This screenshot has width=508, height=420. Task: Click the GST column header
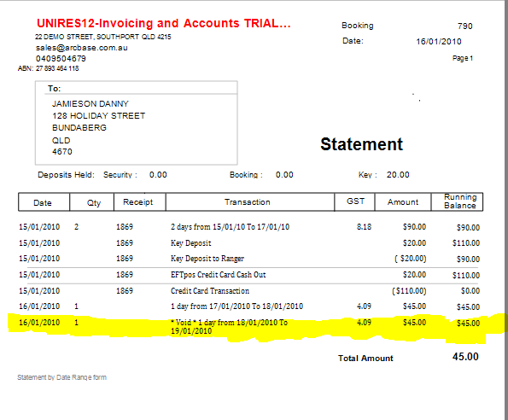tap(355, 201)
